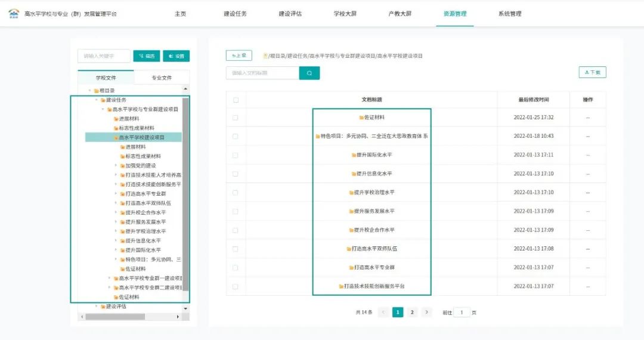
Task: Check the box for 提升国际化水平 row
Action: (x=236, y=155)
